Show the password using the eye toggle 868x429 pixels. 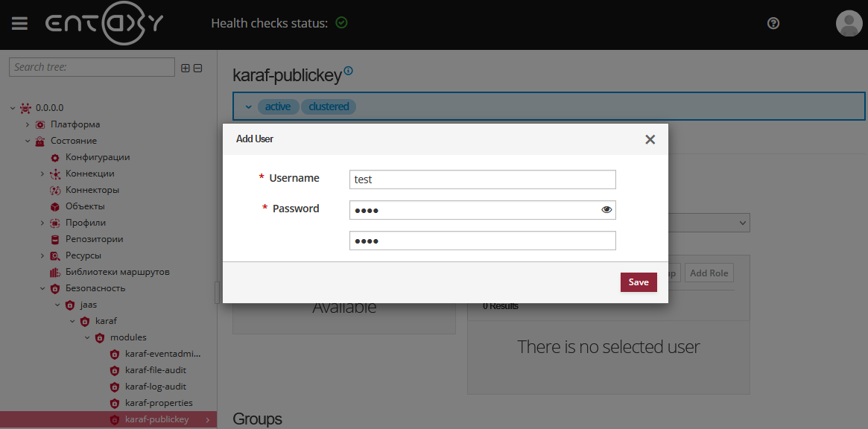(x=606, y=209)
